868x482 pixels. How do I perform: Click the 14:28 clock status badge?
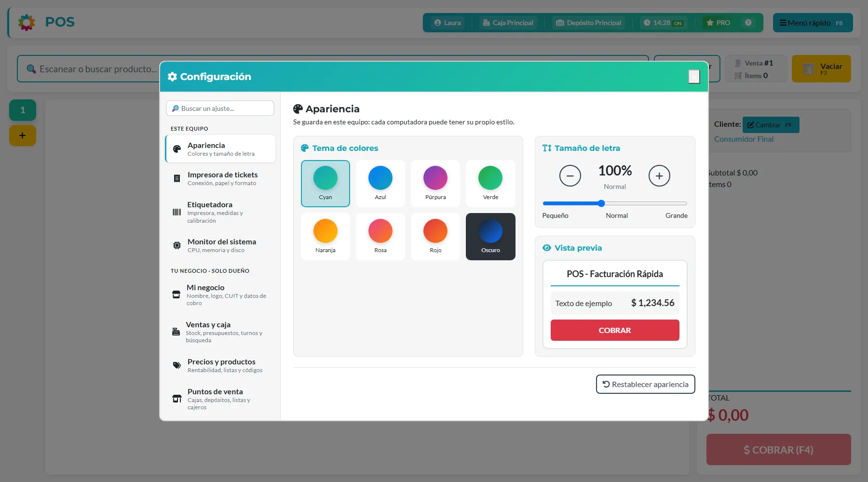(x=663, y=23)
